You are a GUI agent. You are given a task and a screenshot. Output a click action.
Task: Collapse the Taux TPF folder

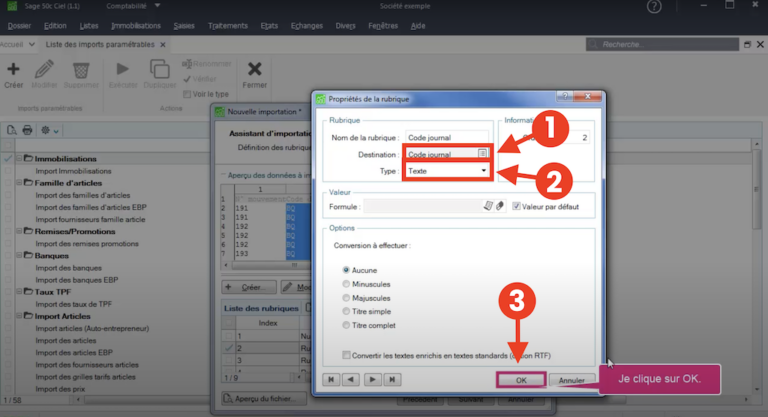click(x=19, y=292)
